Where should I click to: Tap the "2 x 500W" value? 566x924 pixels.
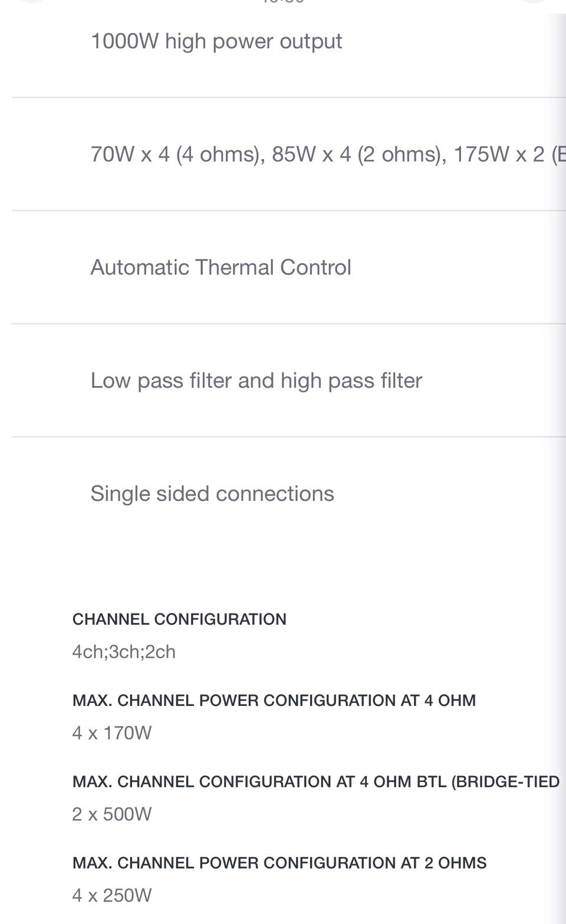[112, 814]
